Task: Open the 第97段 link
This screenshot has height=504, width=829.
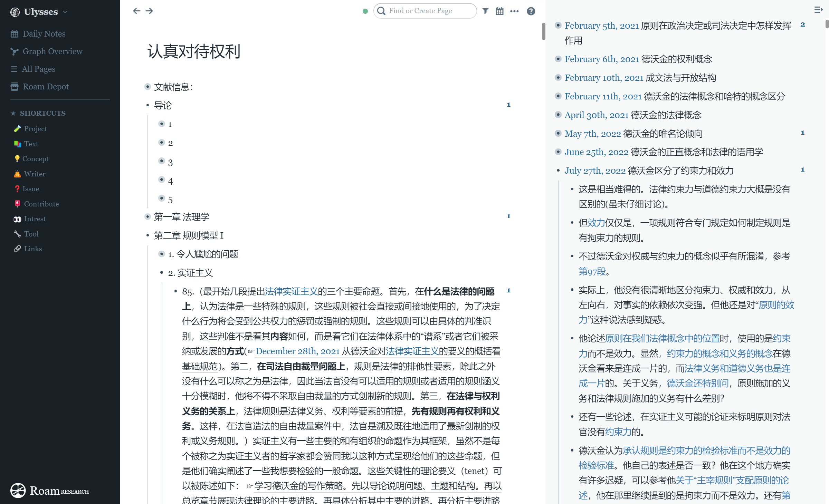Action: point(592,271)
